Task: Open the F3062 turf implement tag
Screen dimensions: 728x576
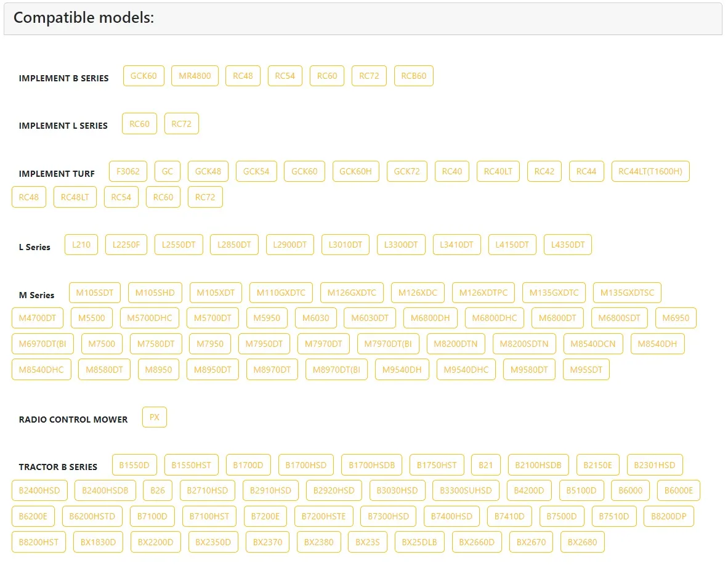Action: coord(127,171)
